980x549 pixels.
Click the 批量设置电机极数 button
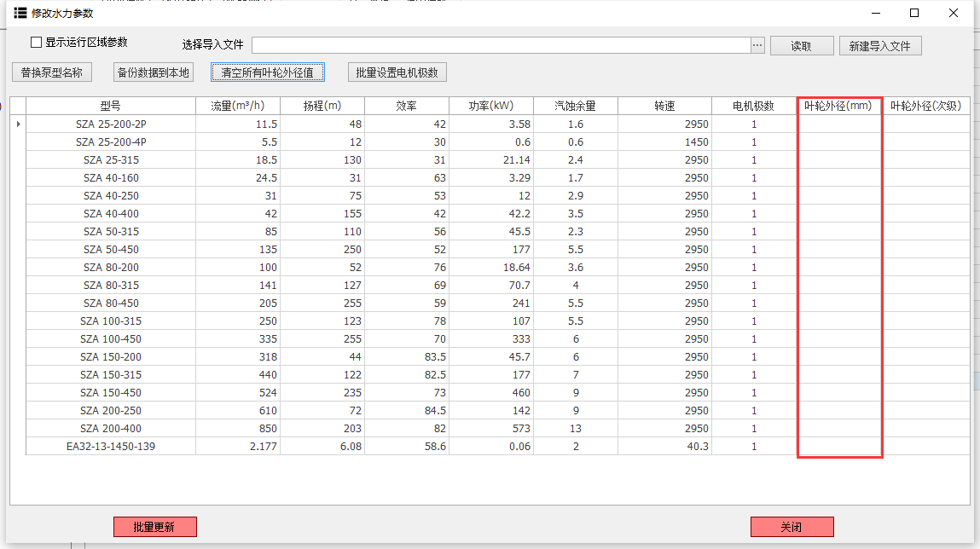click(x=397, y=72)
